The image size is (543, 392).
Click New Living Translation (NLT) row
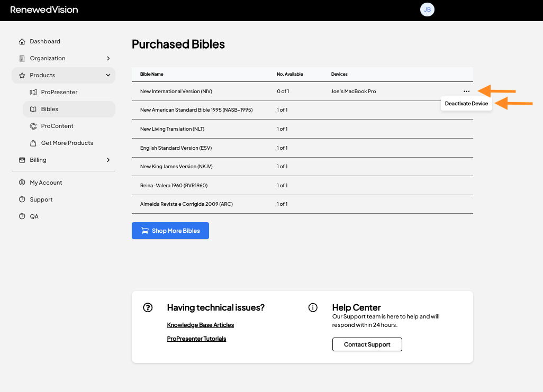coord(302,129)
